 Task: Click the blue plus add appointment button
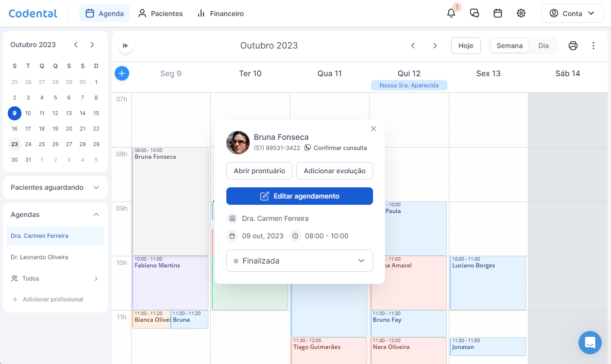[122, 73]
